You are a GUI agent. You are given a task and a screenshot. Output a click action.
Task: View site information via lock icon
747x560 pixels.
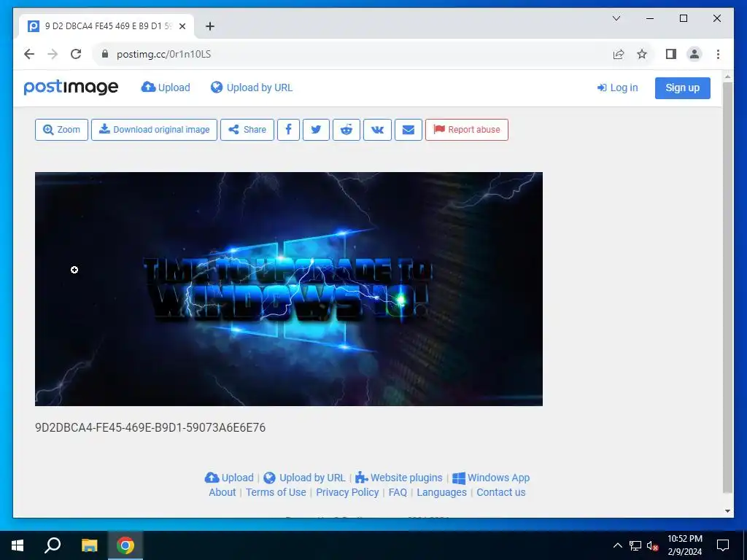click(105, 54)
